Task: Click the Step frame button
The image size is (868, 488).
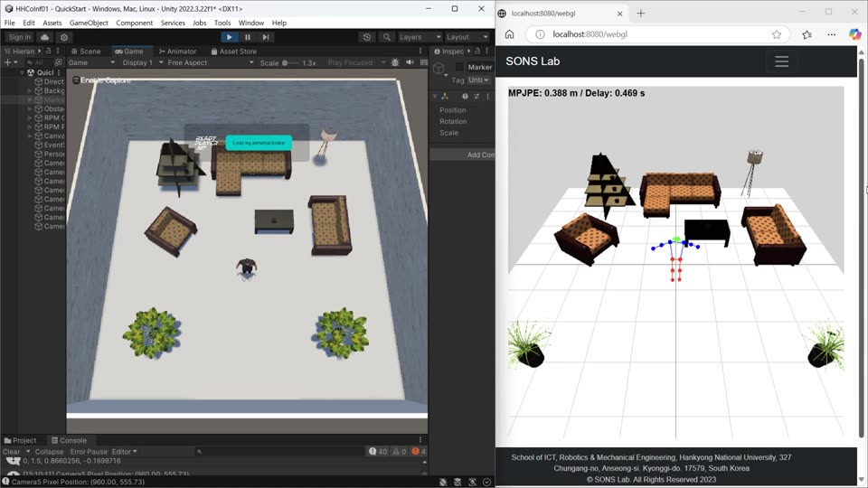Action: (266, 37)
